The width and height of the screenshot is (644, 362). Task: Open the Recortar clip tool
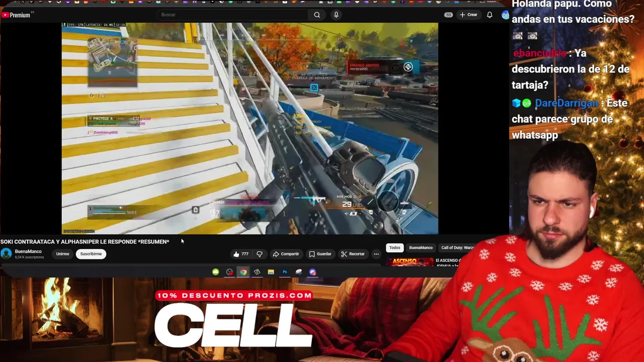[x=353, y=254]
